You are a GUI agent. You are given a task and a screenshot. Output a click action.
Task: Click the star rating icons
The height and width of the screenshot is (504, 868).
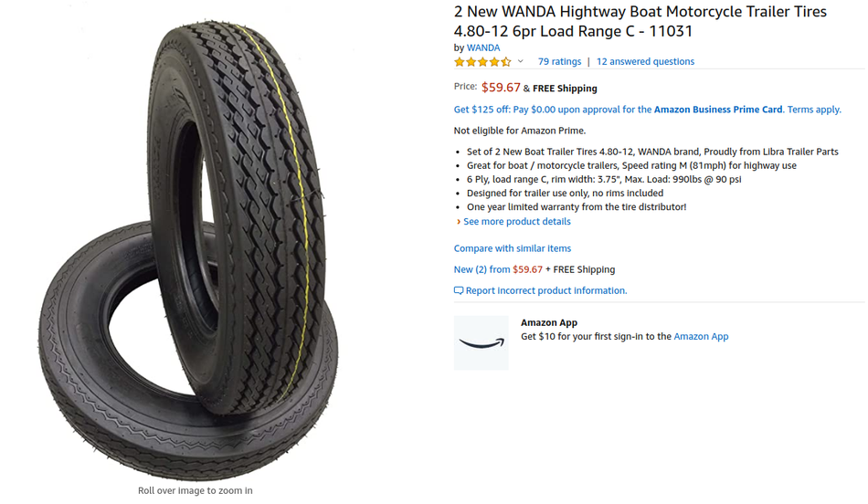482,61
